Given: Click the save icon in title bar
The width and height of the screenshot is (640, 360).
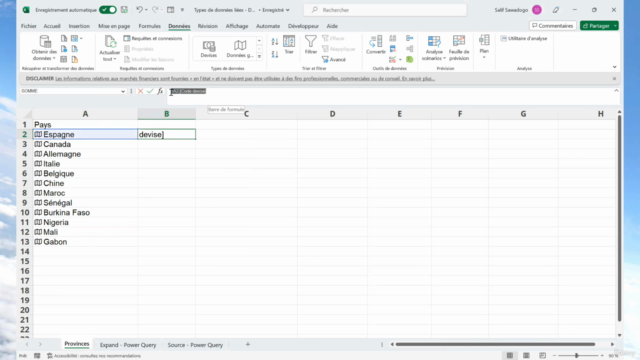Looking at the screenshot, I should pos(124,9).
